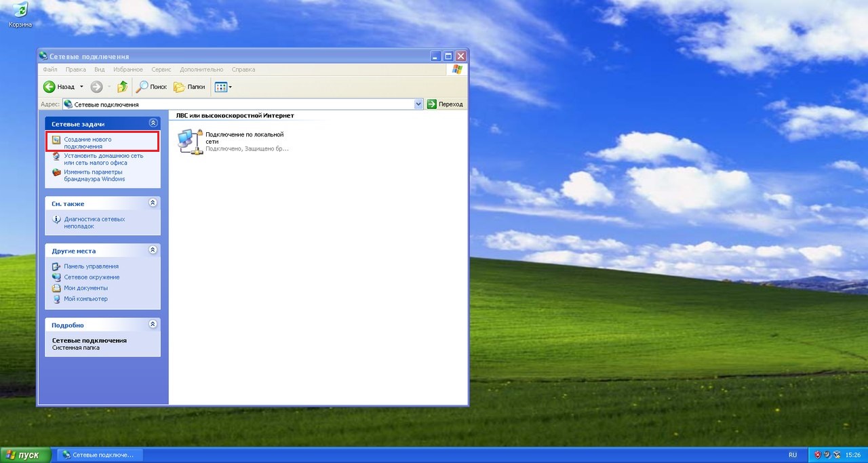Go up one folder level icon

pyautogui.click(x=123, y=87)
